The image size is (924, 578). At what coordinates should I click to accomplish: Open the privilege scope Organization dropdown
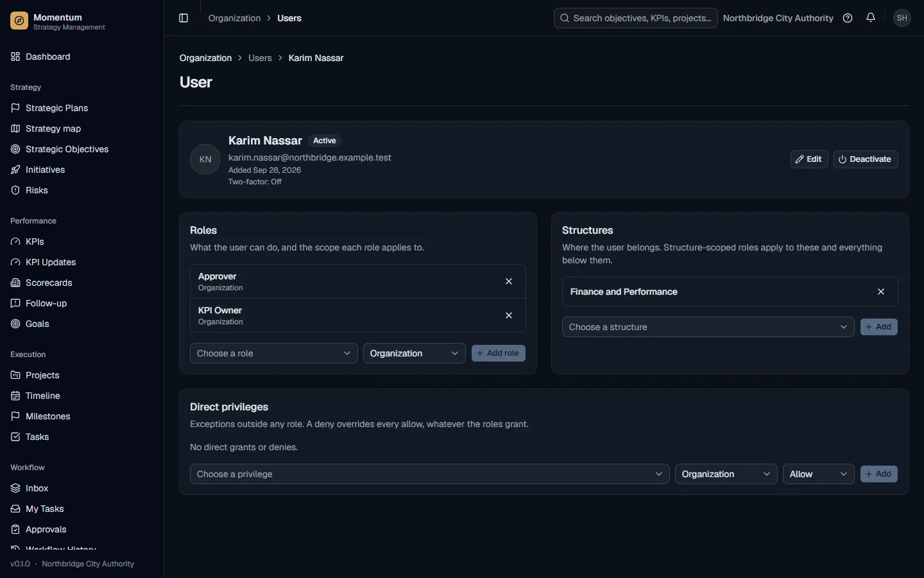click(726, 474)
